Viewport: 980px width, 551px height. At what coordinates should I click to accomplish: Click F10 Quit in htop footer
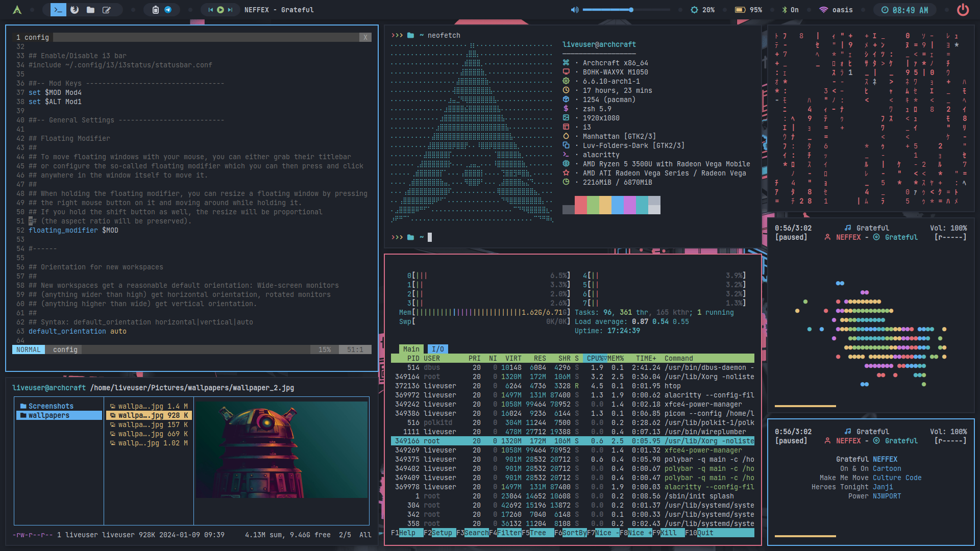[705, 533]
